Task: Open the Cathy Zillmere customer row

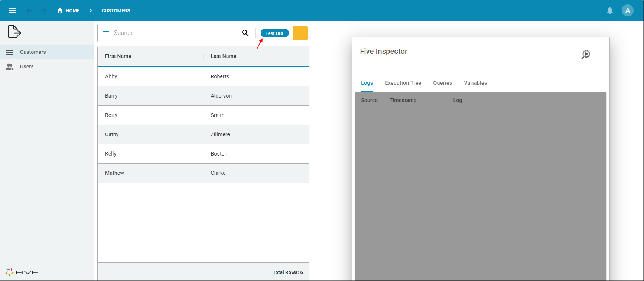Action: point(203,134)
